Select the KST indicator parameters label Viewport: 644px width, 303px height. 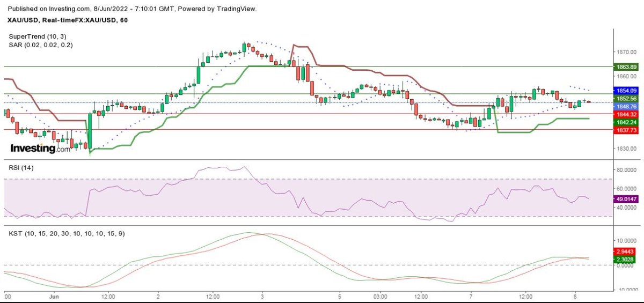pos(67,234)
